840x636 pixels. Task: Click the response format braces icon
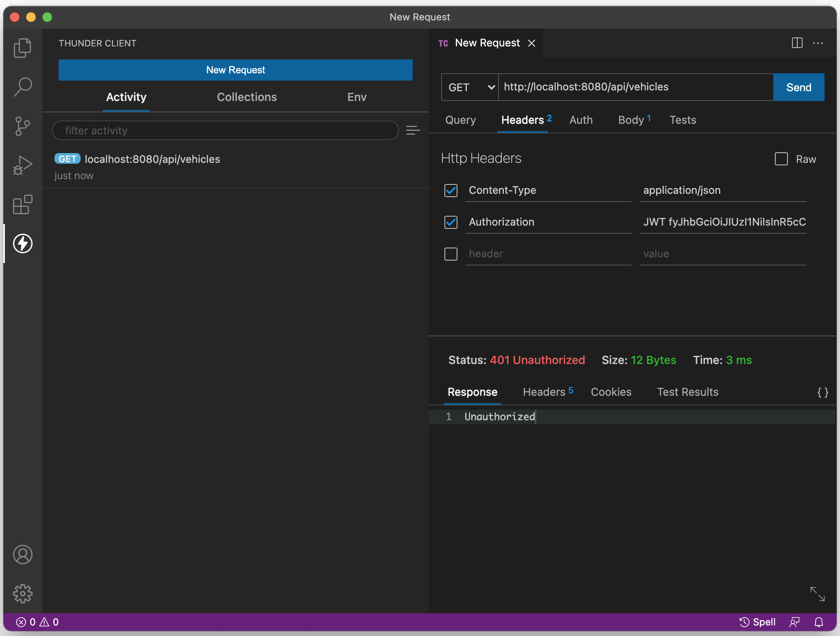coord(822,392)
